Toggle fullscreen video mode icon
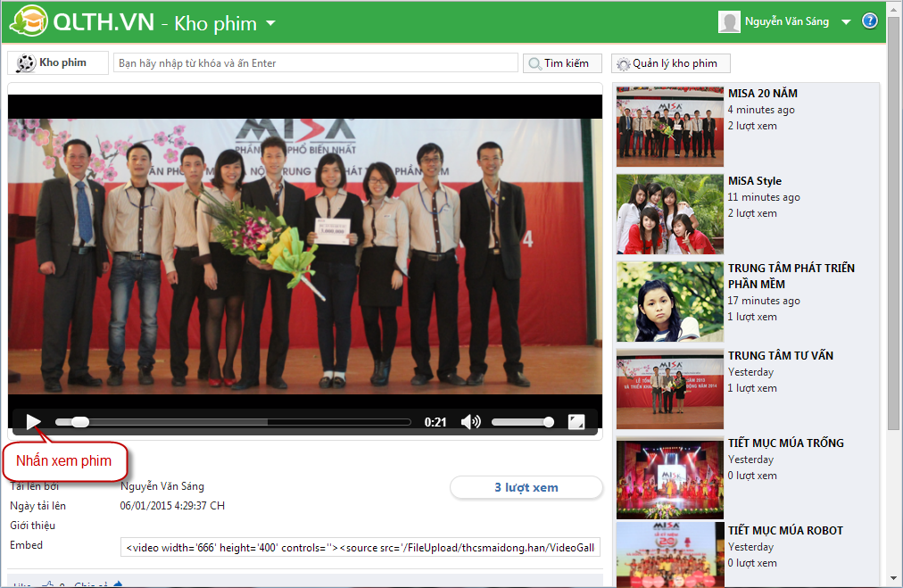The height and width of the screenshot is (588, 903). (576, 422)
